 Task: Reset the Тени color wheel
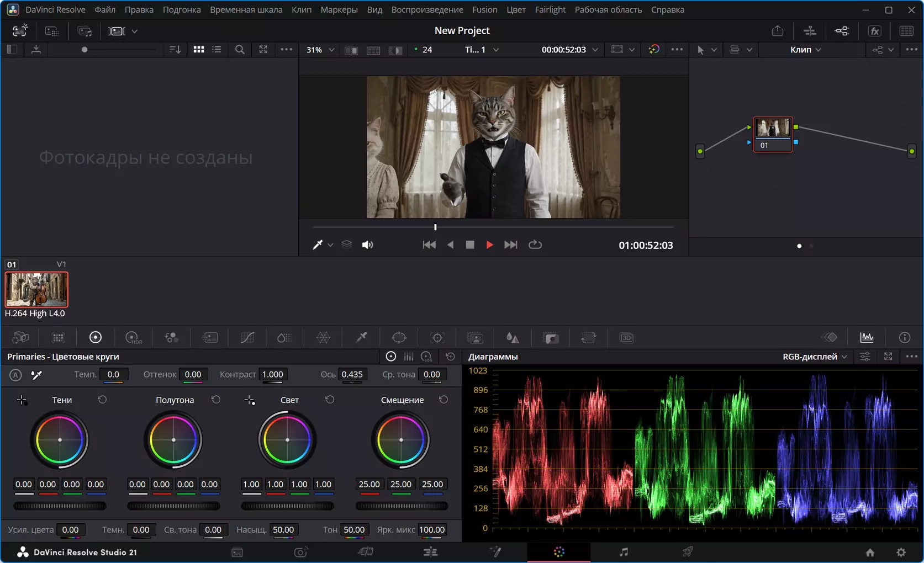(102, 400)
